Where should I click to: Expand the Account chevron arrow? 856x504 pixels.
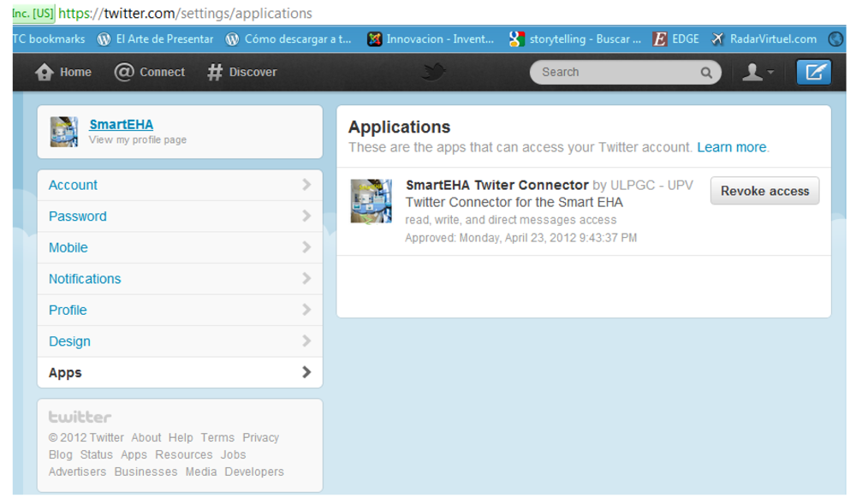pyautogui.click(x=306, y=185)
